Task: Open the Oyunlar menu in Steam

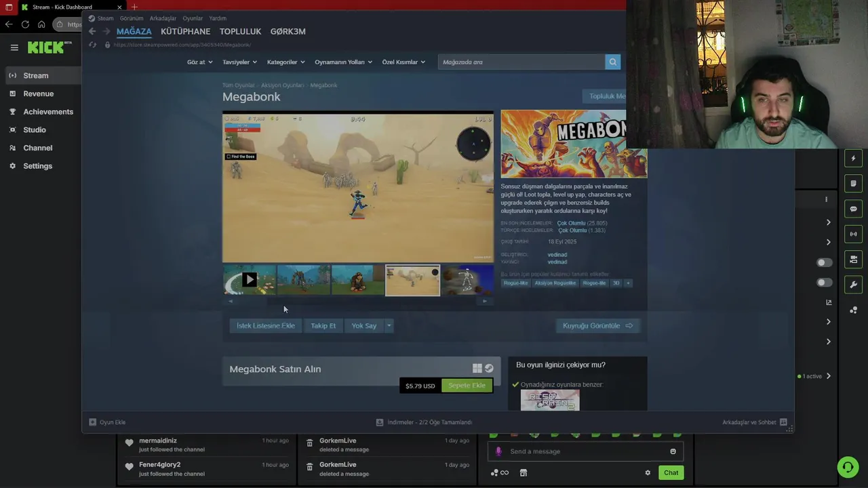Action: (x=193, y=18)
